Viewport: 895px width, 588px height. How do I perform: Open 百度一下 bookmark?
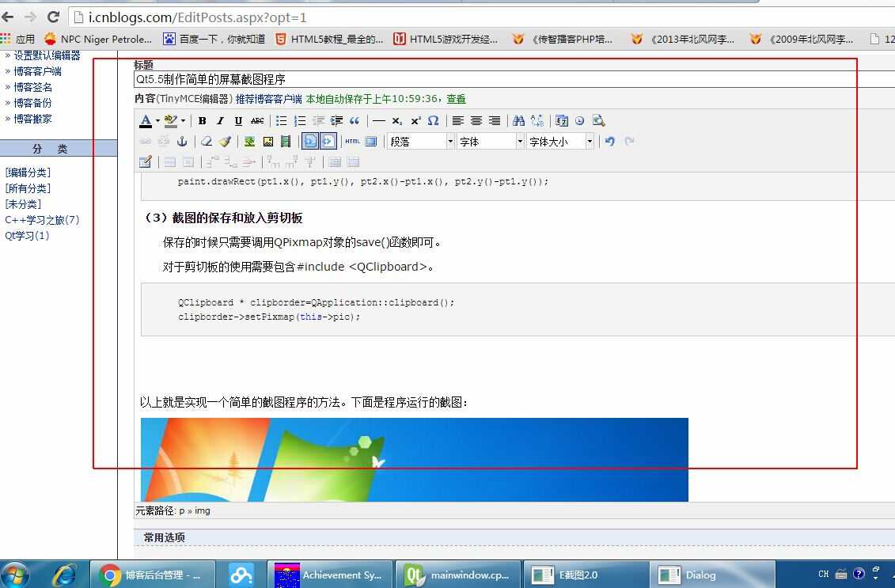[214, 39]
